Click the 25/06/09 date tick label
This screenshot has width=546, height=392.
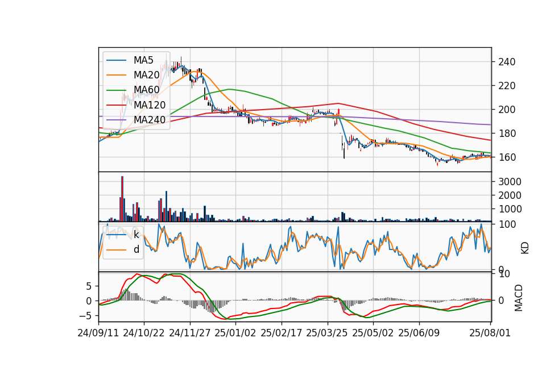[x=419, y=333]
